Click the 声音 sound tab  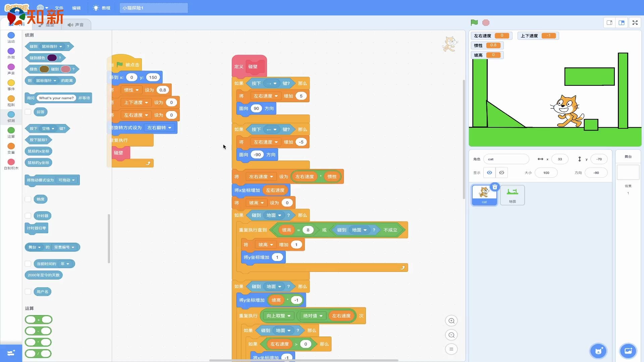click(75, 25)
